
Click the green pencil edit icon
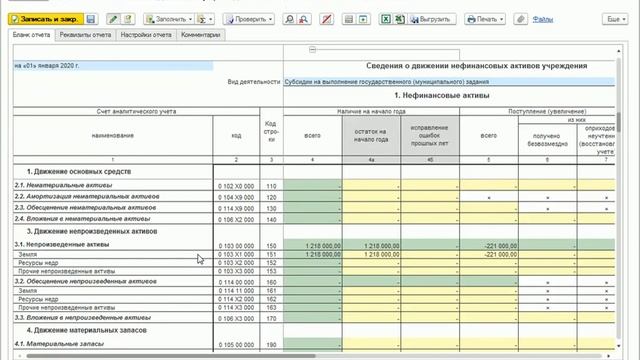[x=113, y=19]
